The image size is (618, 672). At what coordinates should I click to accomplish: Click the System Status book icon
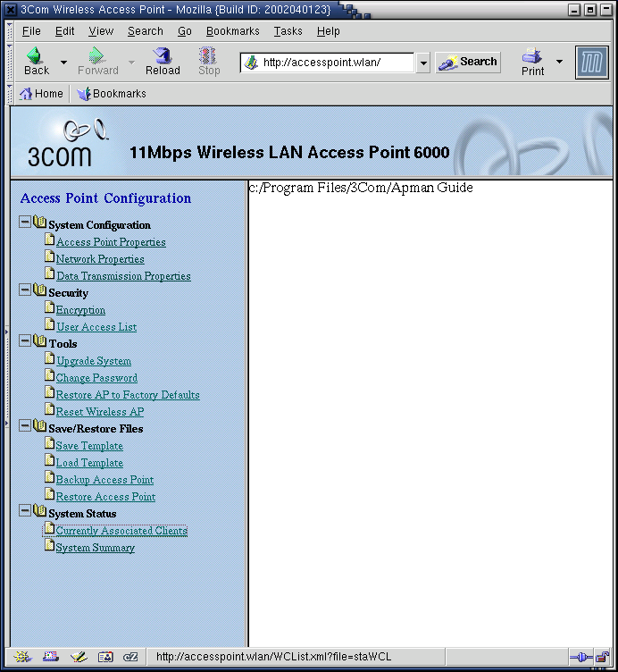pyautogui.click(x=39, y=511)
